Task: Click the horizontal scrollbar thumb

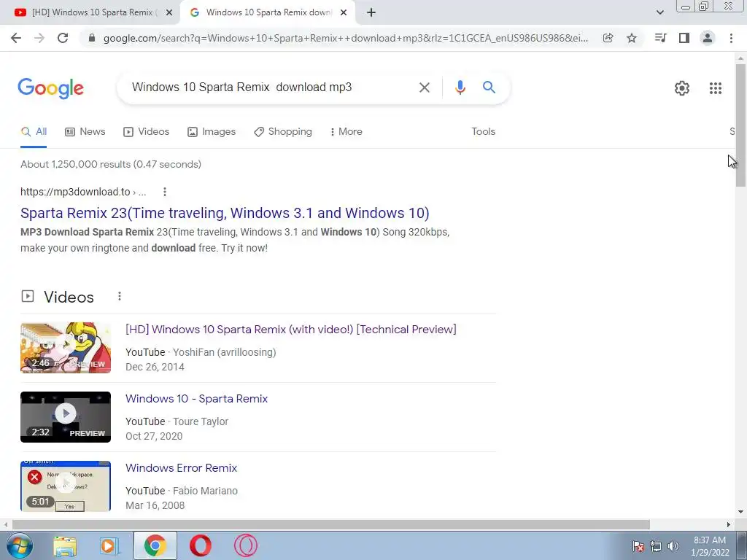Action: click(331, 524)
